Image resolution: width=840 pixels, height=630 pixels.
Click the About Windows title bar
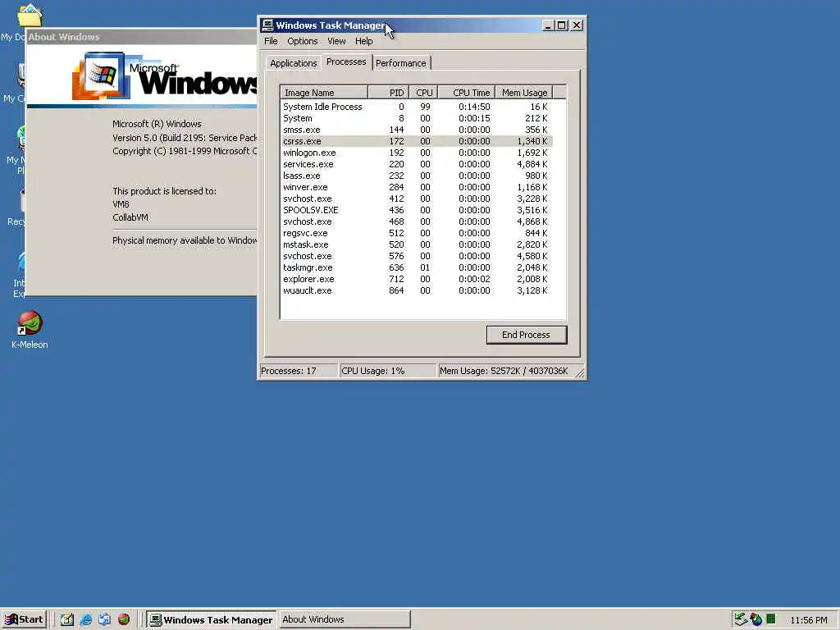(x=141, y=36)
